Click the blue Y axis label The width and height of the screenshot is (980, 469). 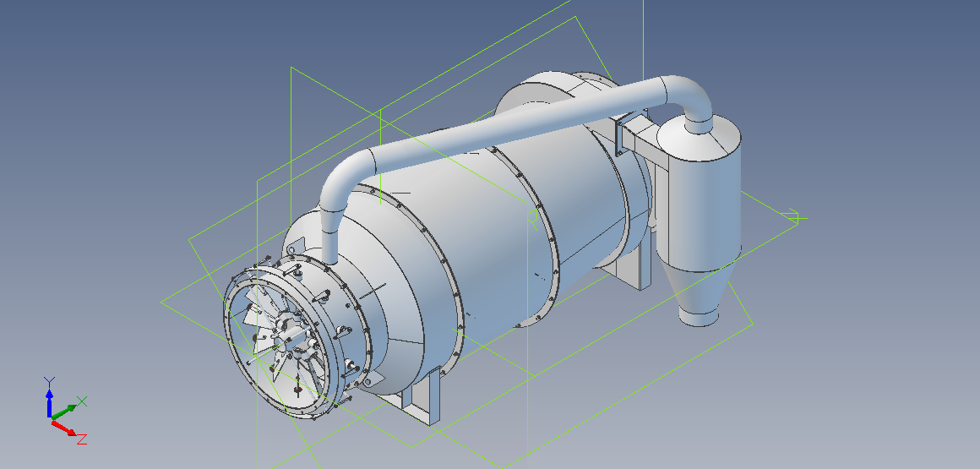[x=49, y=381]
